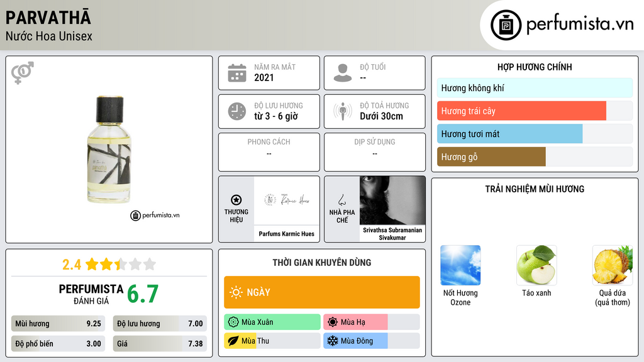
Task: Click the THỜI GIAN KHUYÊN DÙNG heading
Action: pos(322,263)
